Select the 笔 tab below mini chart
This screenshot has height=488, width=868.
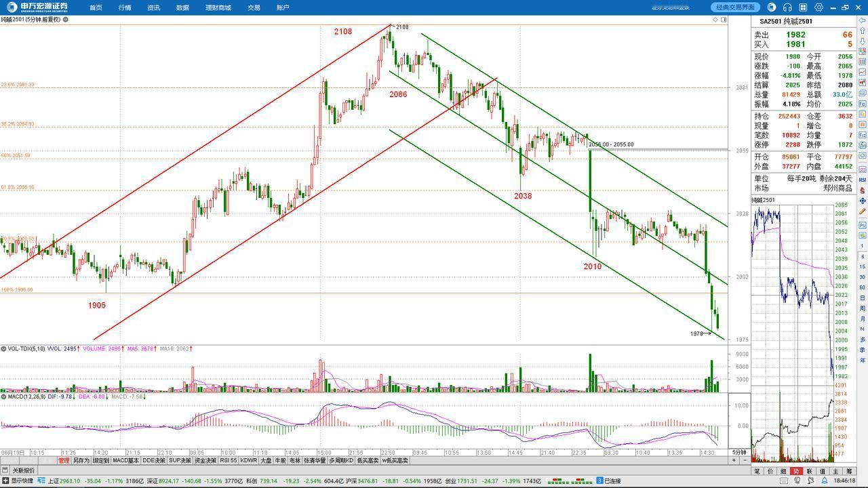click(757, 471)
